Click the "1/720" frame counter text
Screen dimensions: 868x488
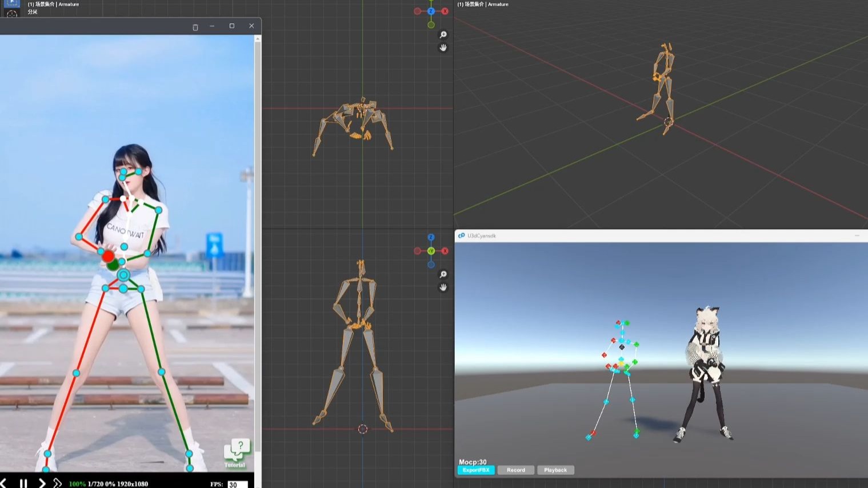(x=95, y=484)
